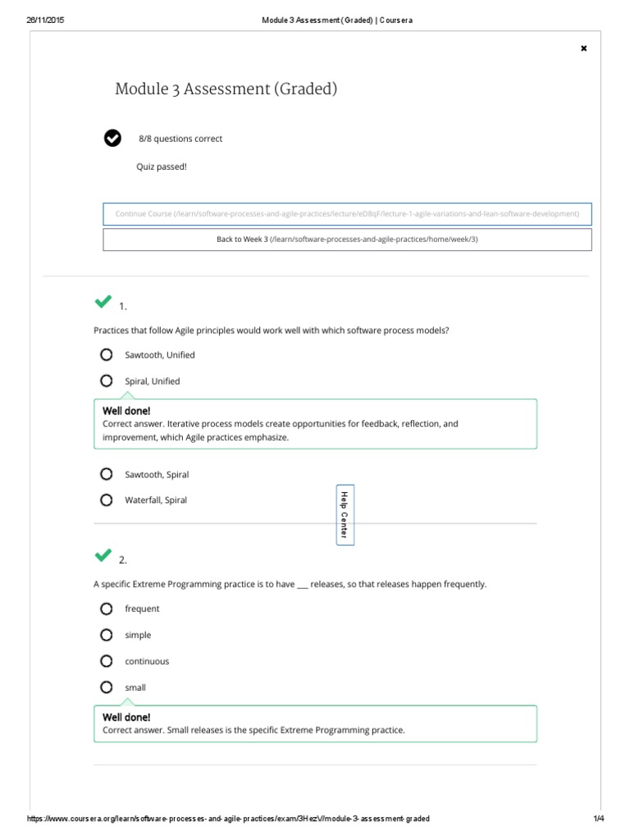This screenshot has height=840, width=630.
Task: Pick the "continuous" radio option
Action: [x=107, y=661]
